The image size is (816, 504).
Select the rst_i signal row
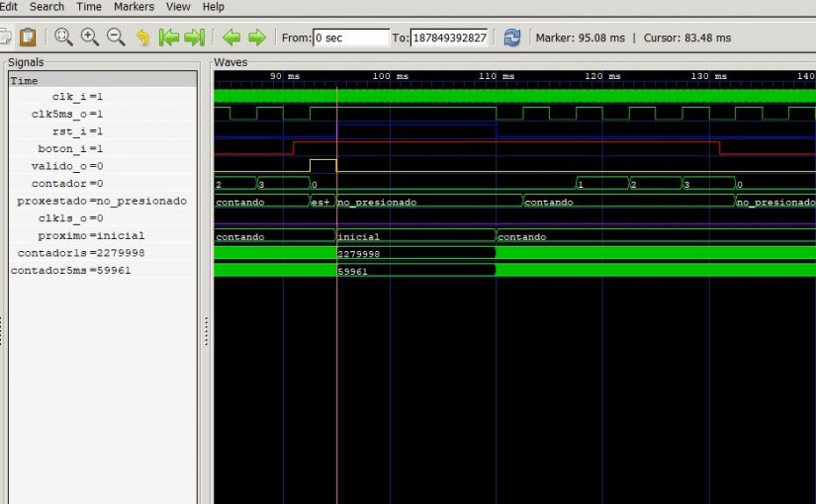[103, 131]
